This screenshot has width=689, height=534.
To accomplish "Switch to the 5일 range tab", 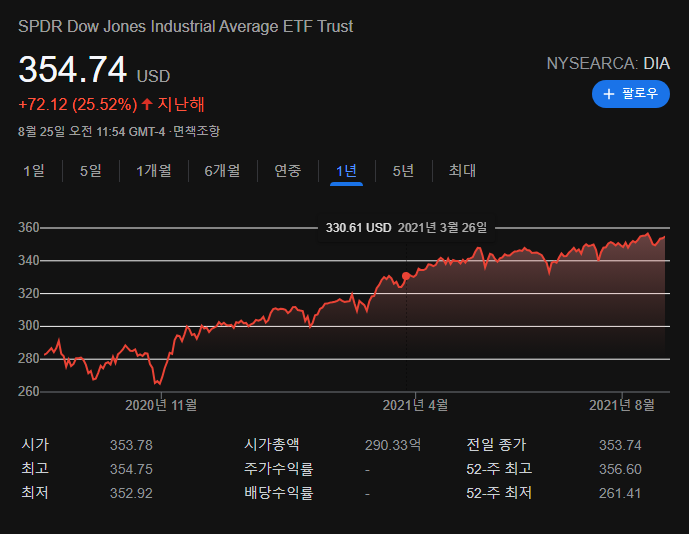I will coord(91,171).
